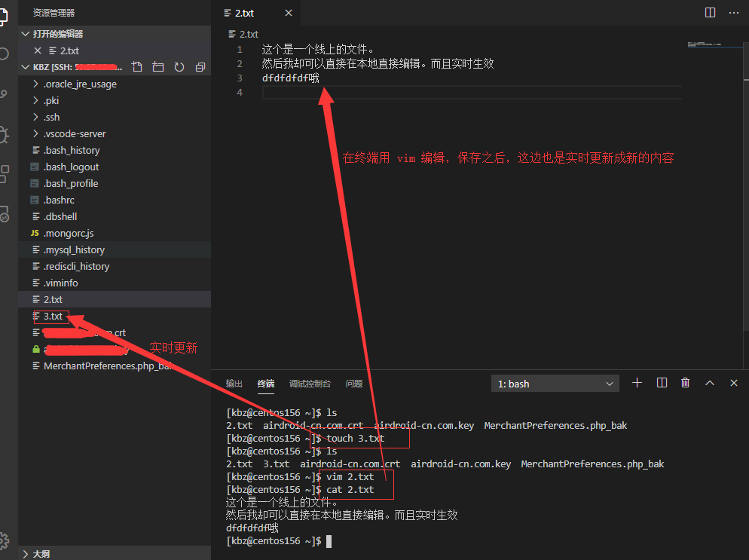Open the 问题 panel tab
Image resolution: width=749 pixels, height=560 pixels.
click(353, 383)
